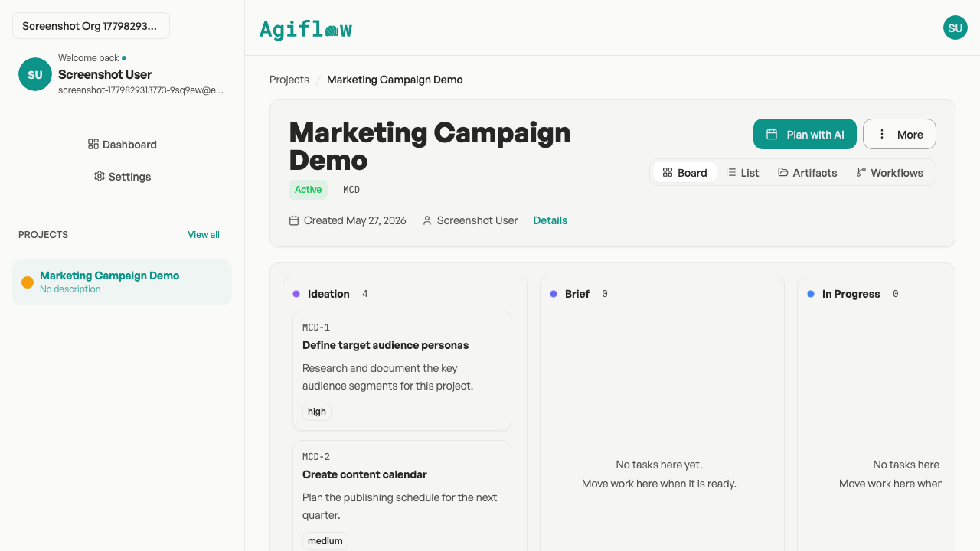The width and height of the screenshot is (980, 551).
Task: Click the green online status dot
Action: point(124,57)
